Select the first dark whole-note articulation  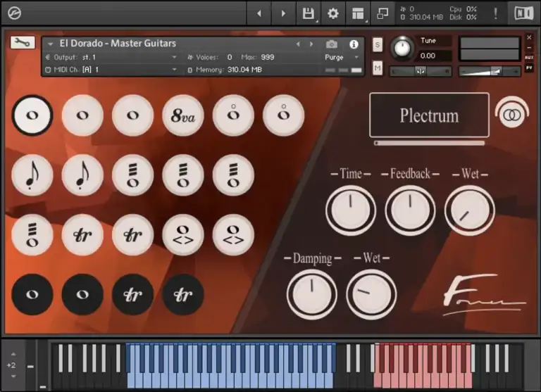coord(32,294)
